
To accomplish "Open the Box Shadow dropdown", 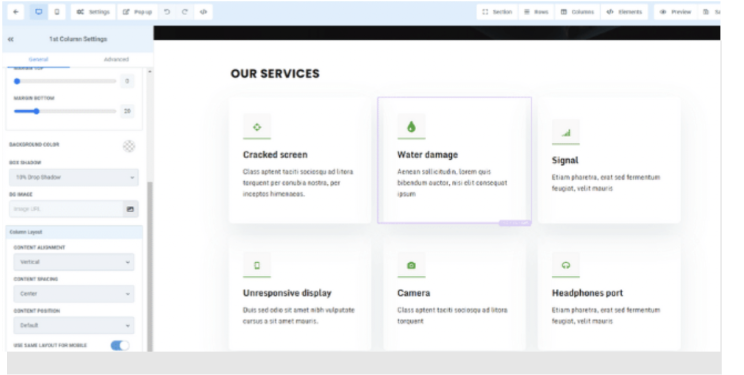I will (x=74, y=177).
